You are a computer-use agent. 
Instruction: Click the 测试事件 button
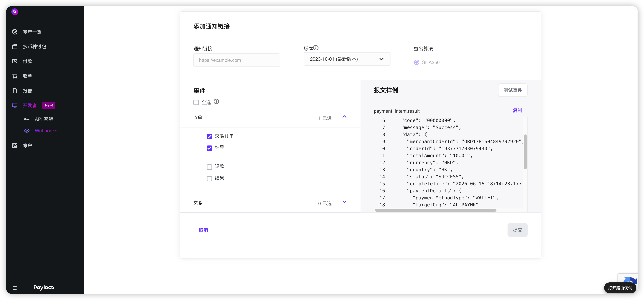[x=513, y=90]
